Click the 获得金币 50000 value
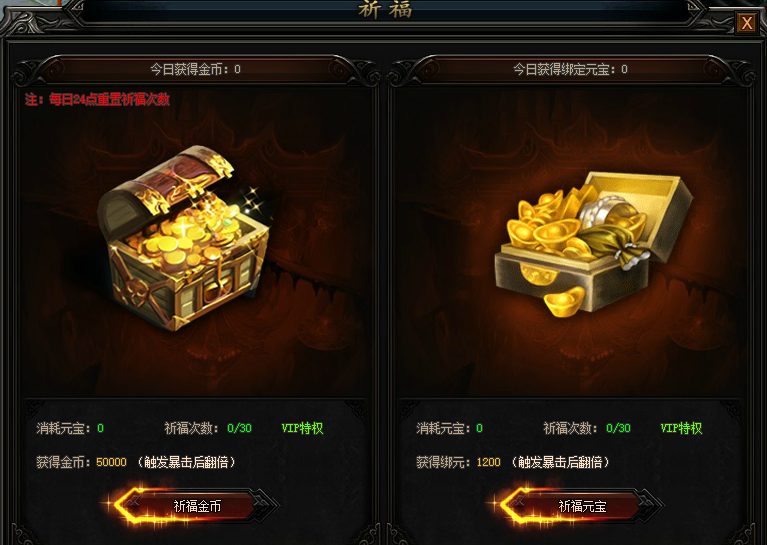Image resolution: width=767 pixels, height=545 pixels. 111,462
